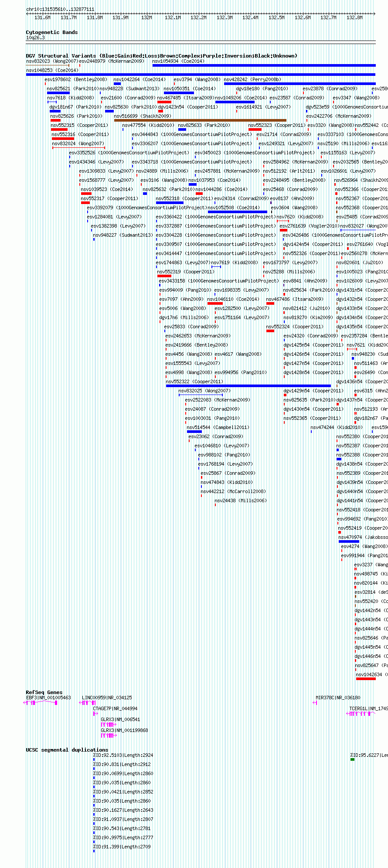This screenshot has height=868, width=388.
Task: Open nsv832025 (Wong2007) variant label
Action: (x=204, y=391)
